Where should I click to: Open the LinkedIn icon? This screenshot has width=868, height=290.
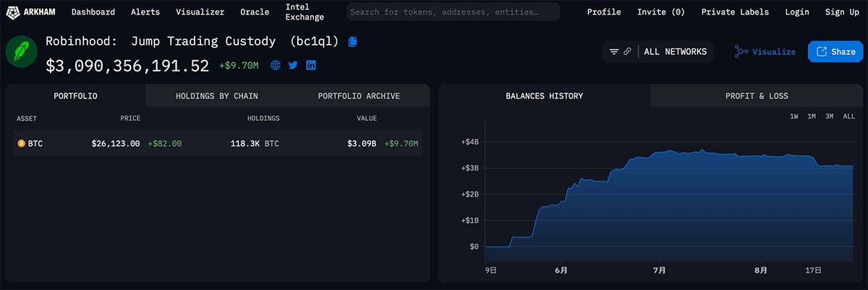coord(310,65)
